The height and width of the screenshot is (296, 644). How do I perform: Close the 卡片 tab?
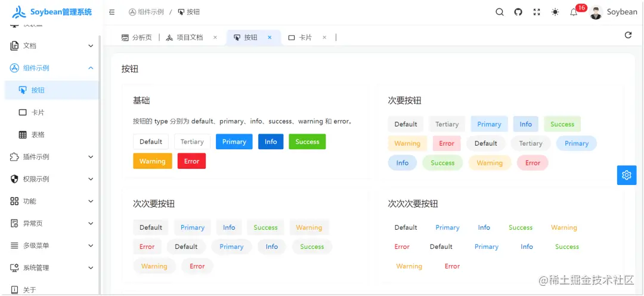[x=324, y=38]
